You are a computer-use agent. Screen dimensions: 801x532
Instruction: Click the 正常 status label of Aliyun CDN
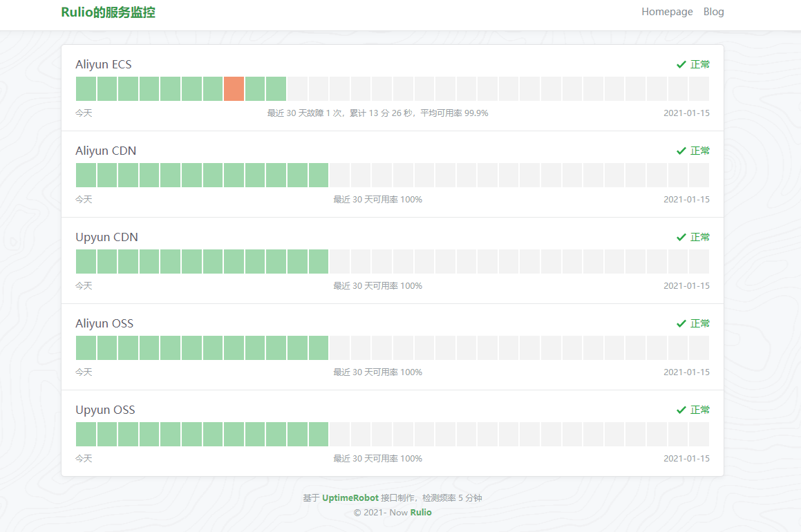700,151
